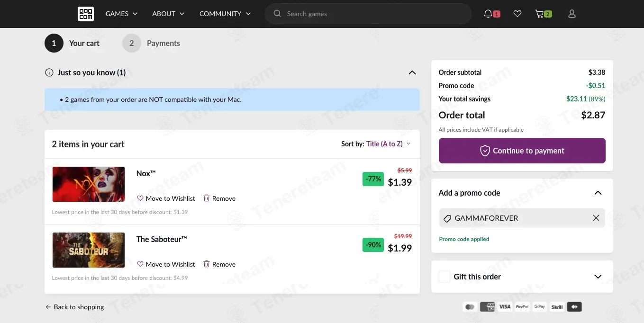Collapse the Just so you know section

(x=412, y=72)
